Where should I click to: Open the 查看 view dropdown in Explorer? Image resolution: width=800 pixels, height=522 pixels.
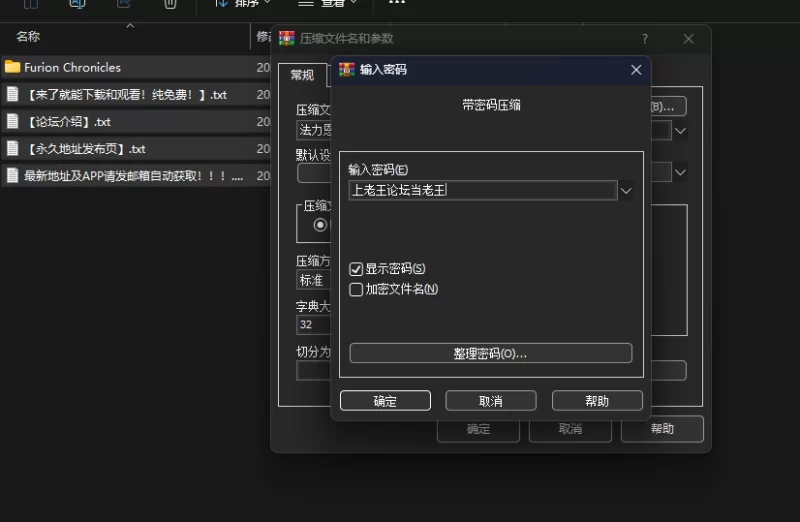329,4
